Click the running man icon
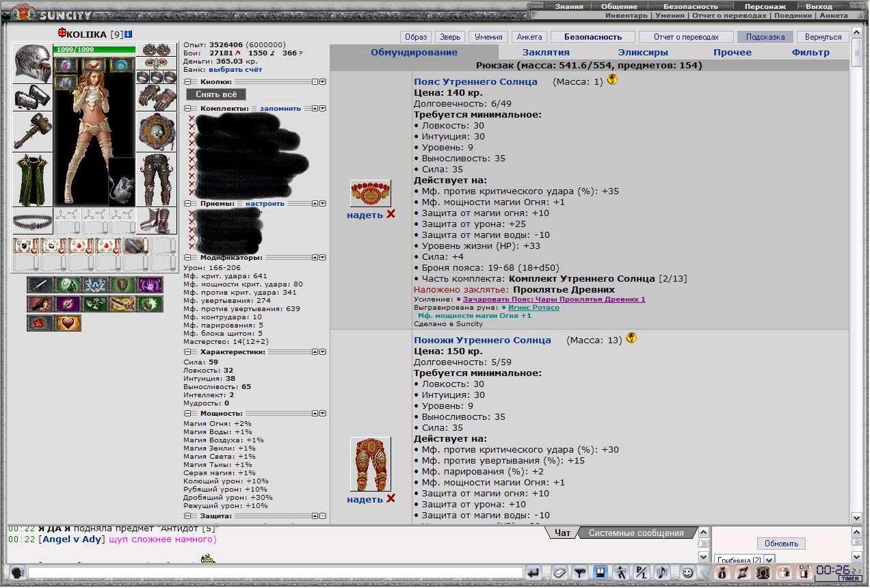This screenshot has width=870, height=588. pyautogui.click(x=621, y=572)
